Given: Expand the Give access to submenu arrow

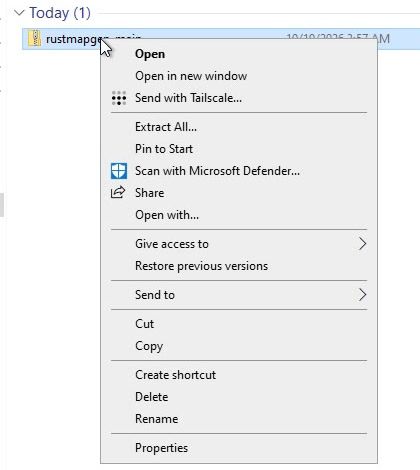Looking at the screenshot, I should tap(362, 244).
